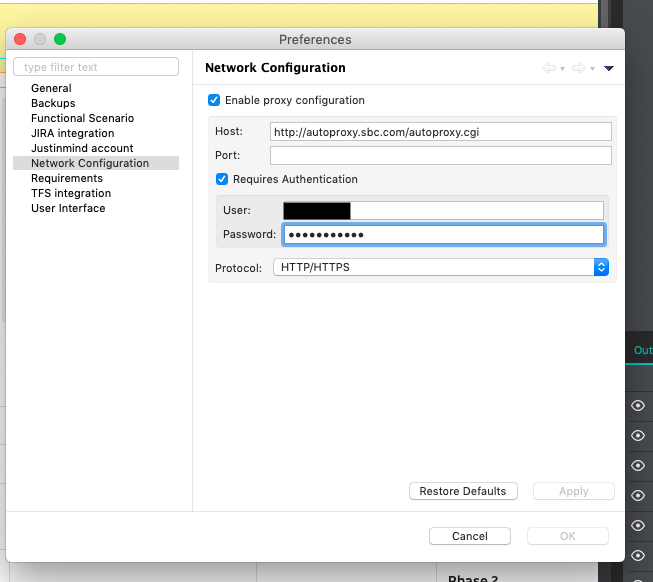The image size is (653, 582).
Task: Select JIRA integration preferences
Action: (x=72, y=133)
